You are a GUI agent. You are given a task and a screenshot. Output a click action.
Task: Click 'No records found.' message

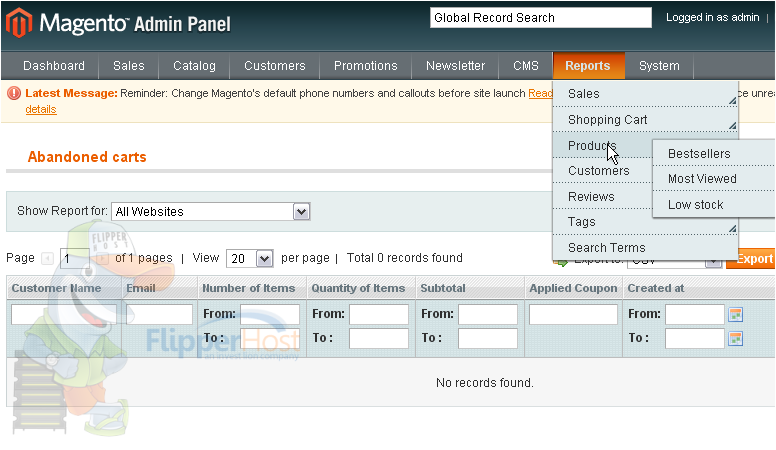485,383
